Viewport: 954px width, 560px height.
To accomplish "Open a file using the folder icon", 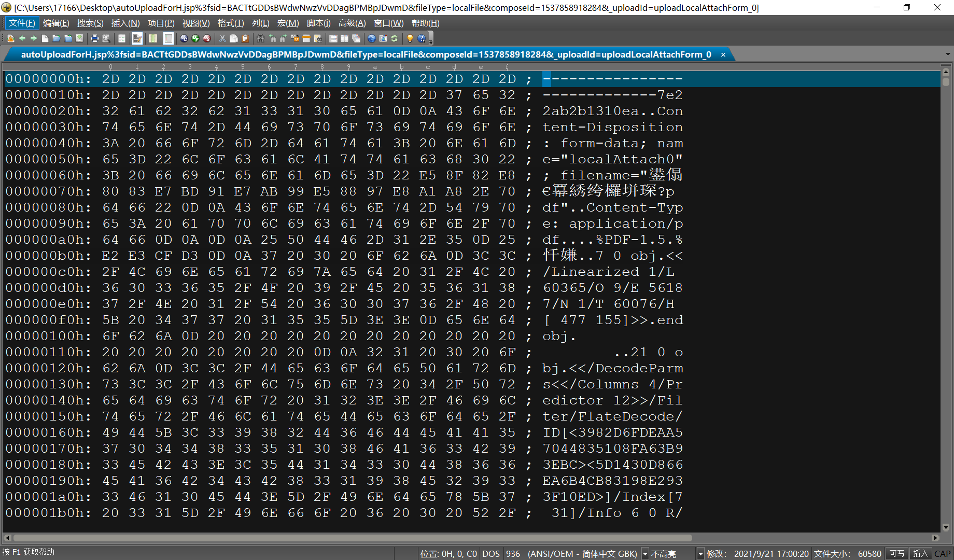I will point(57,38).
